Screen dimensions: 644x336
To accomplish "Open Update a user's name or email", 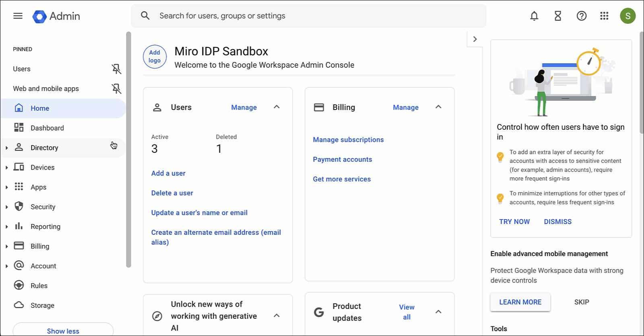I will 199,213.
